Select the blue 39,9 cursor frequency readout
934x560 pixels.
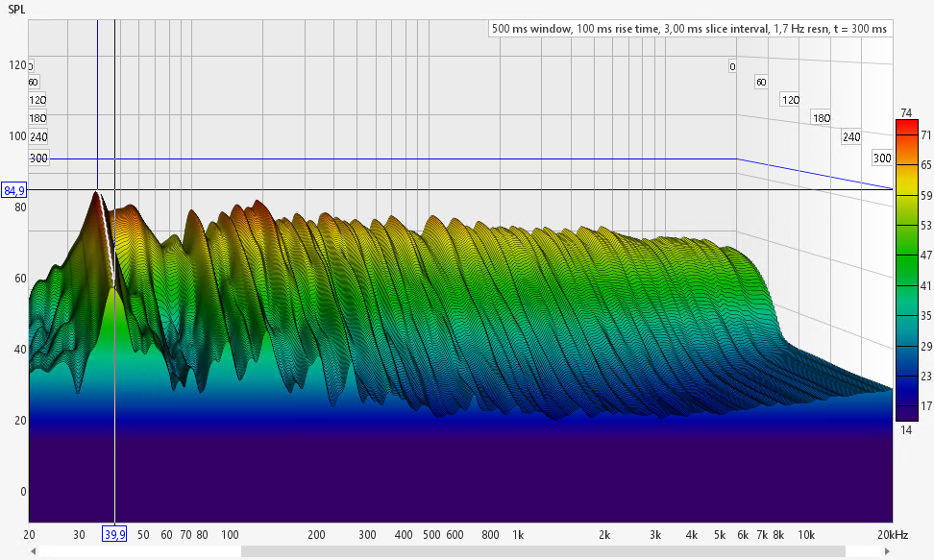[x=115, y=534]
